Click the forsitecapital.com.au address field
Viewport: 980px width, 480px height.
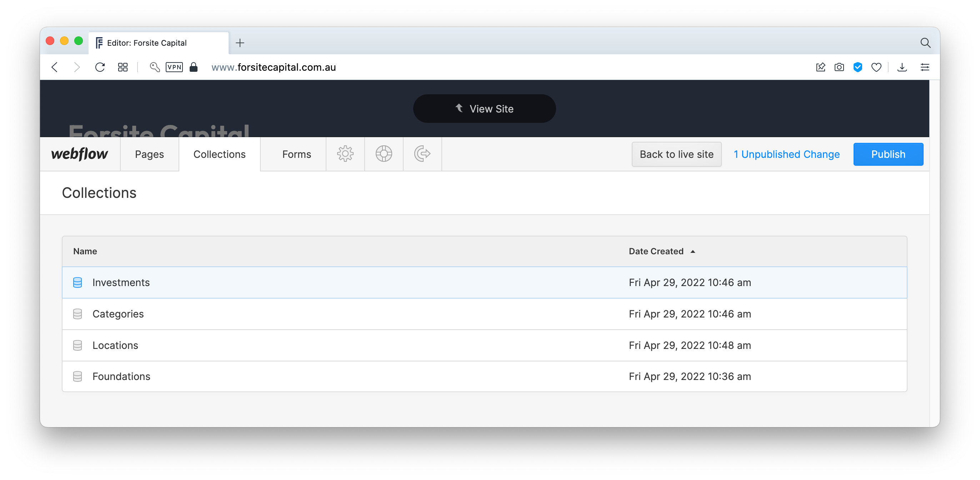click(274, 67)
